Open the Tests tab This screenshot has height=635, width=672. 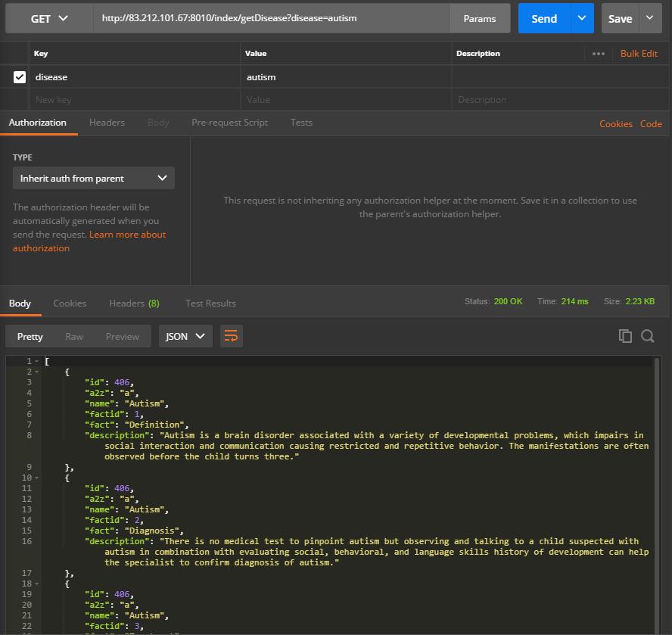301,123
